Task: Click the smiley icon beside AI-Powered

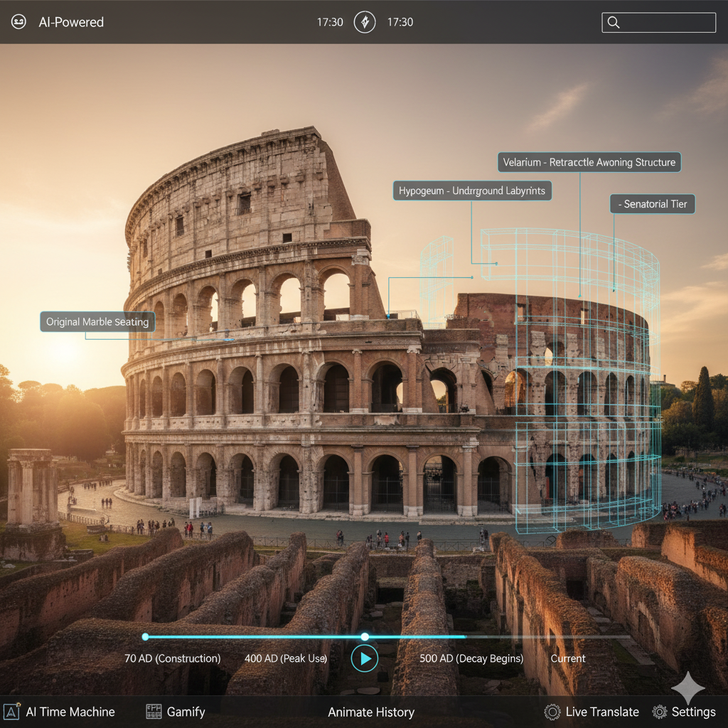Action: pos(18,22)
